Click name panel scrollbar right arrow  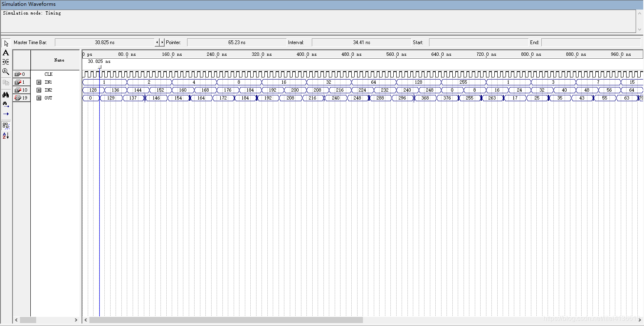pyautogui.click(x=76, y=320)
